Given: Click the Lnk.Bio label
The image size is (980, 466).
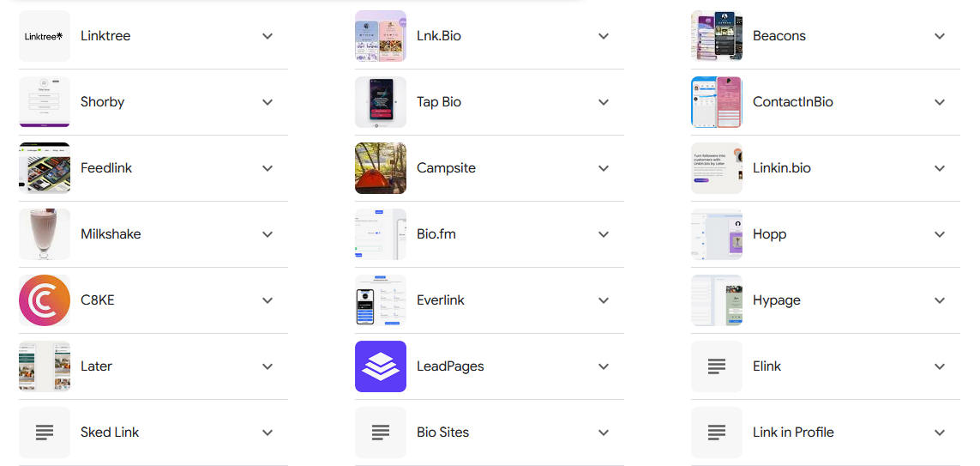Looking at the screenshot, I should [439, 36].
